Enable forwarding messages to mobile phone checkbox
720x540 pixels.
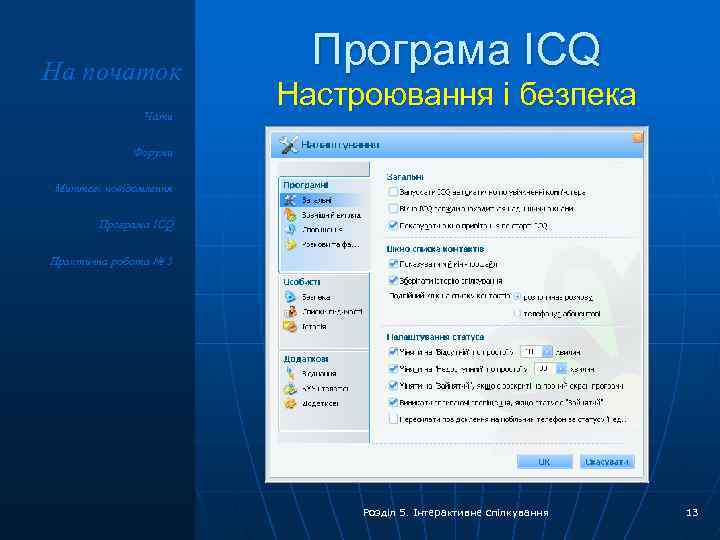[393, 419]
